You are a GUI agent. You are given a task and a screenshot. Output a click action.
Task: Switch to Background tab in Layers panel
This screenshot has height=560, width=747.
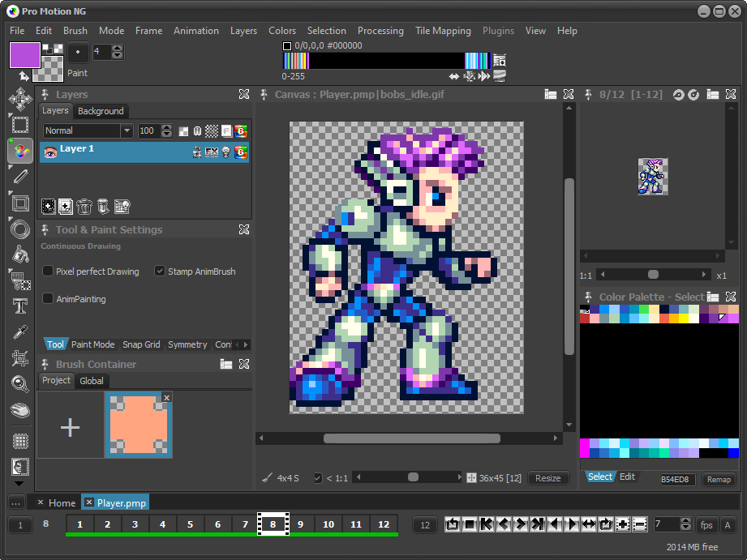[101, 111]
